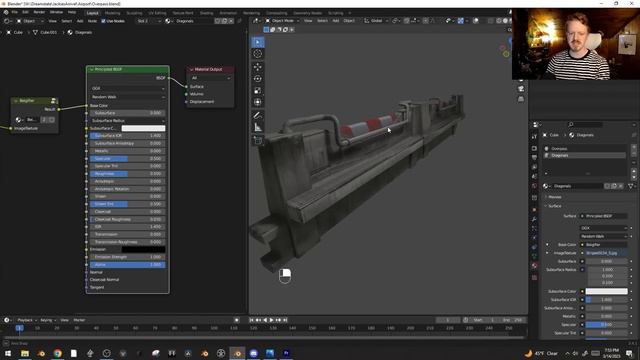This screenshot has height=360, width=640.
Task: Select the Annotate pencil tool
Action: click(258, 116)
